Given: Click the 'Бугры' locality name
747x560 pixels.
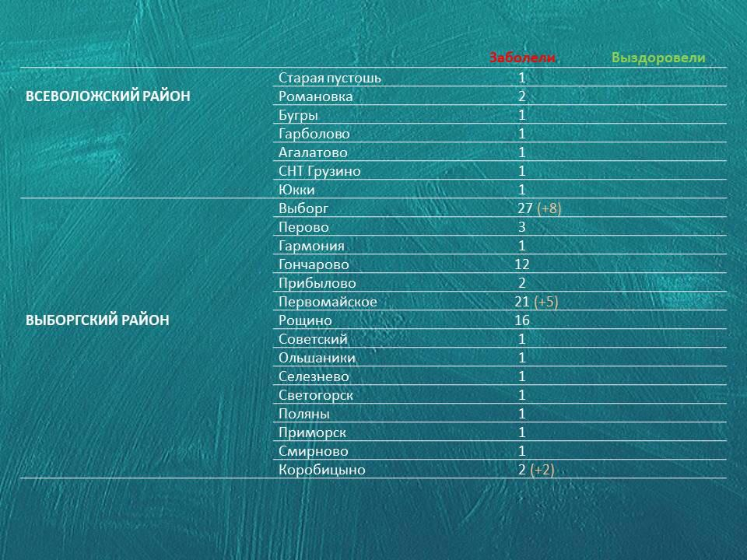Looking at the screenshot, I should pos(298,116).
